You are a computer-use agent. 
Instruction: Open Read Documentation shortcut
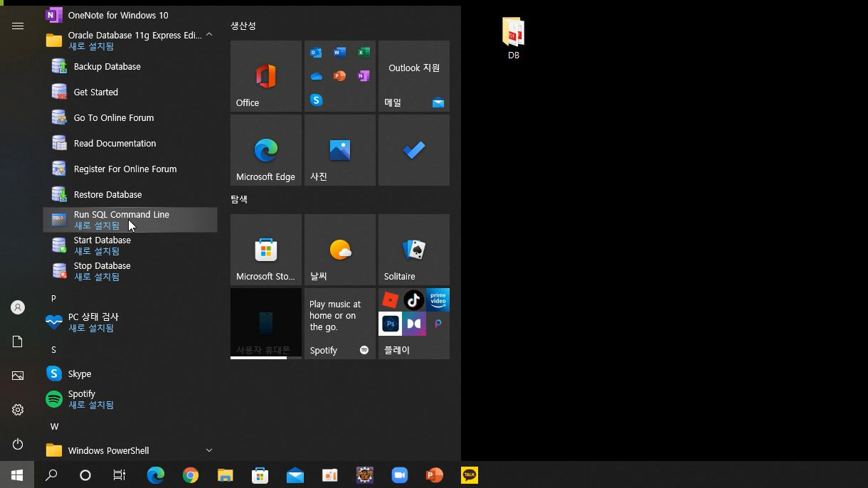(x=130, y=143)
